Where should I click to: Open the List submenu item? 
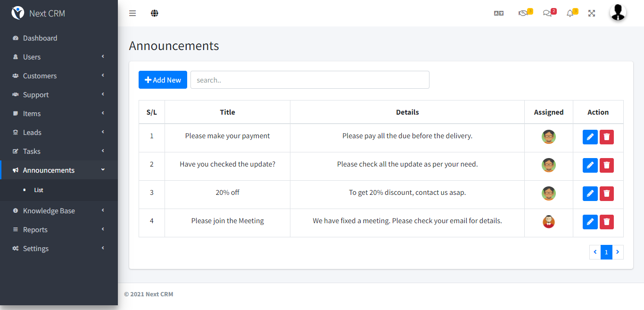click(x=39, y=190)
